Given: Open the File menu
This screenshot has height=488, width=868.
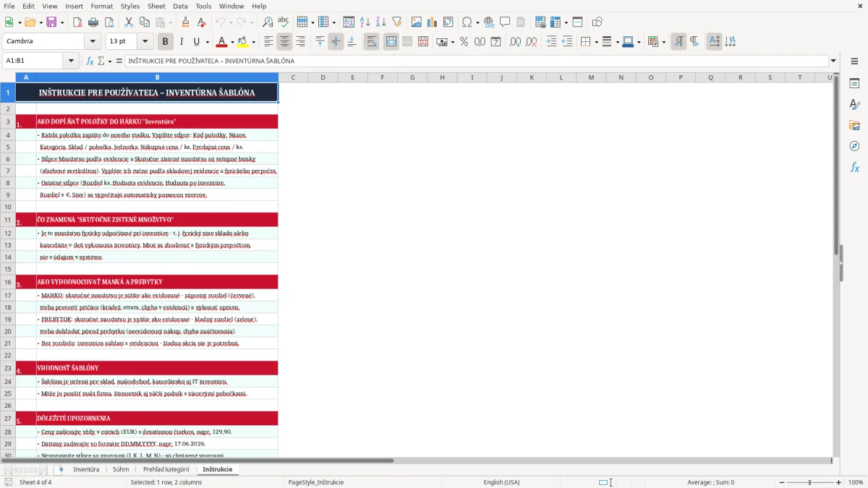Looking at the screenshot, I should 9,6.
